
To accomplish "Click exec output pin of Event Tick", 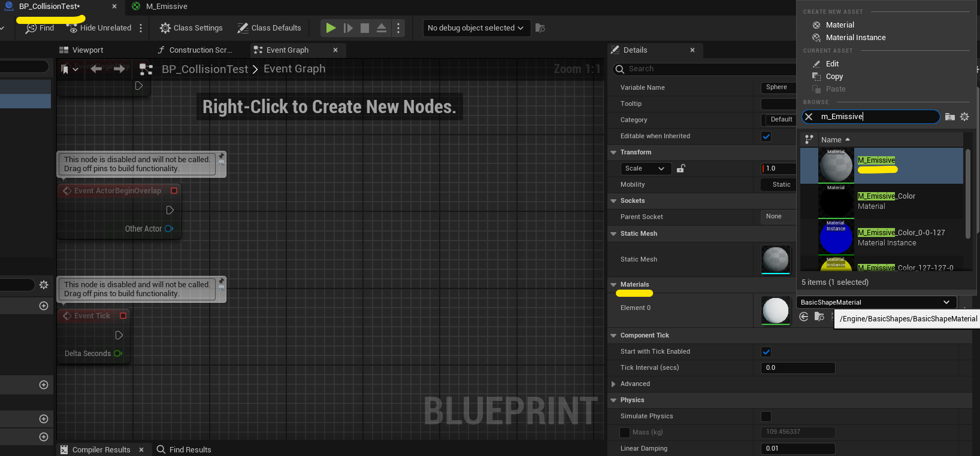I will point(119,335).
